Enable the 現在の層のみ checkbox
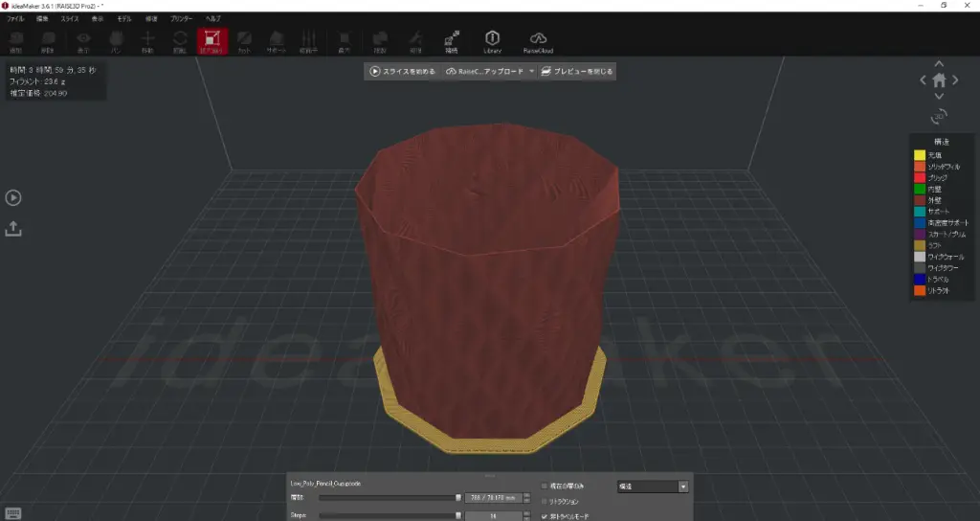This screenshot has width=980, height=521. click(546, 487)
